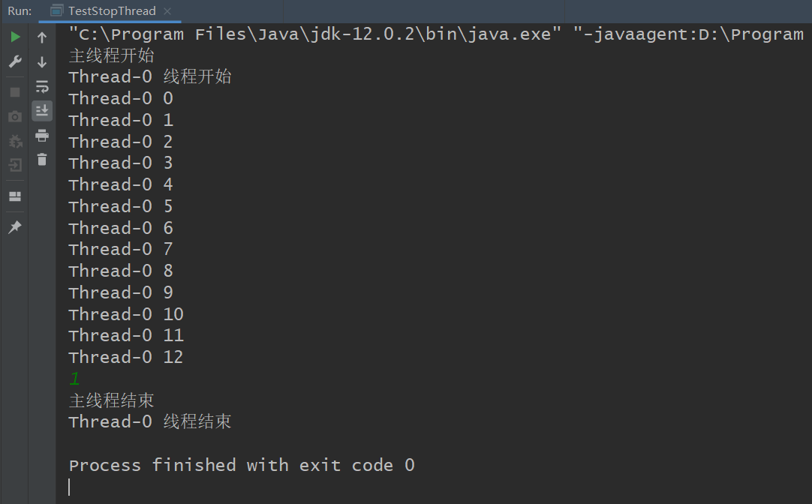This screenshot has height=504, width=812.
Task: Toggle soft-wrap for console output
Action: click(x=42, y=87)
